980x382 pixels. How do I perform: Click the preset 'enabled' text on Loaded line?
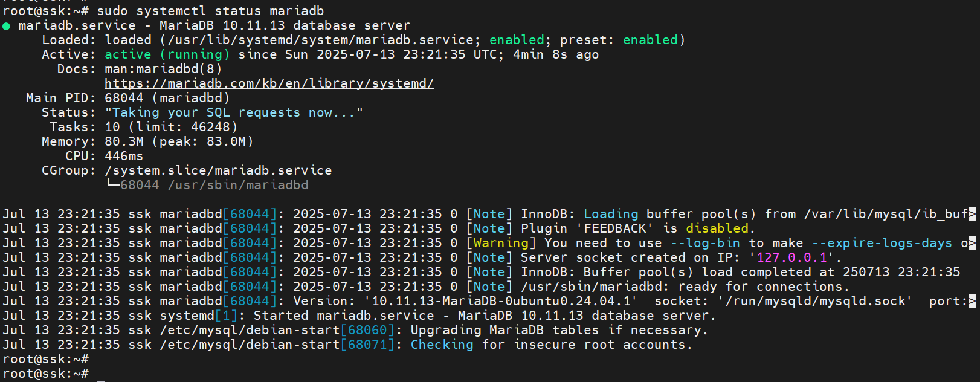650,40
